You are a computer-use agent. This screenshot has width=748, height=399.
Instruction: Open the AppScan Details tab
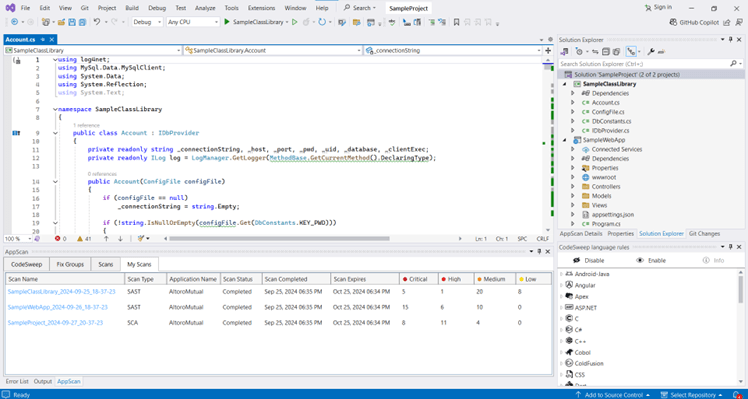581,233
